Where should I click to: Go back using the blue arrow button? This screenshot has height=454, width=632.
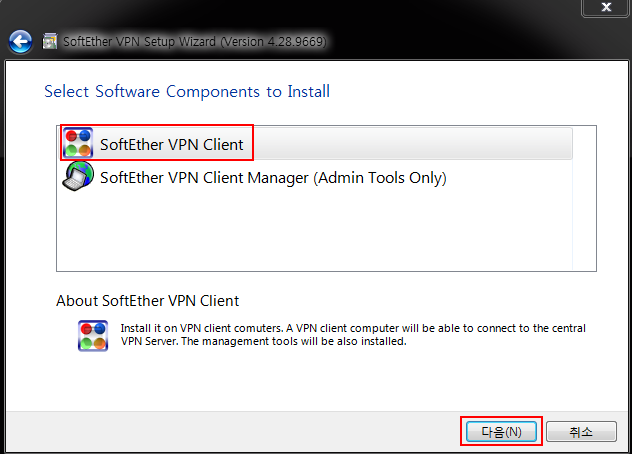tap(20, 42)
